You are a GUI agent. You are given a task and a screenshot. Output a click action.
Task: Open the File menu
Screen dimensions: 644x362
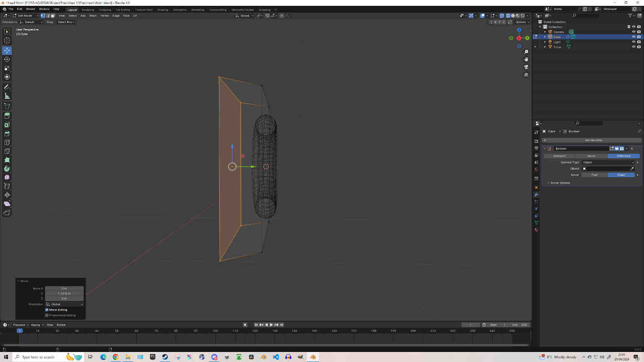11,9
